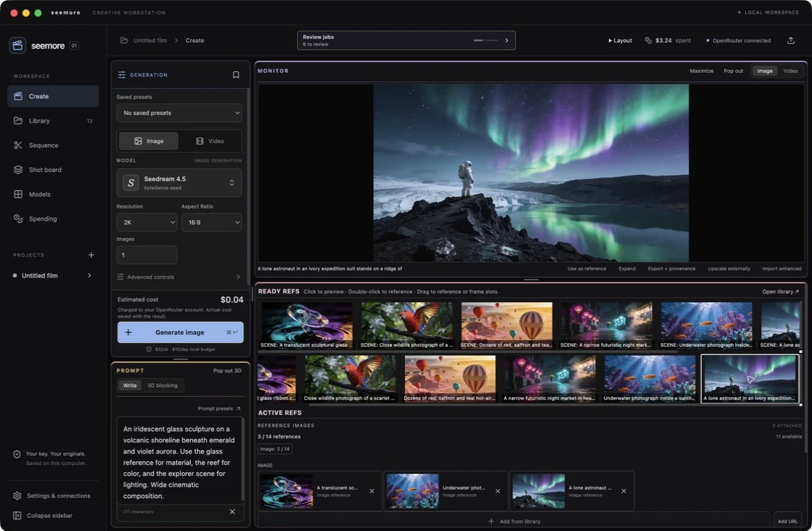Image resolution: width=812 pixels, height=531 pixels.
Task: Change the Seedream 4.5 model selector
Action: (x=179, y=183)
